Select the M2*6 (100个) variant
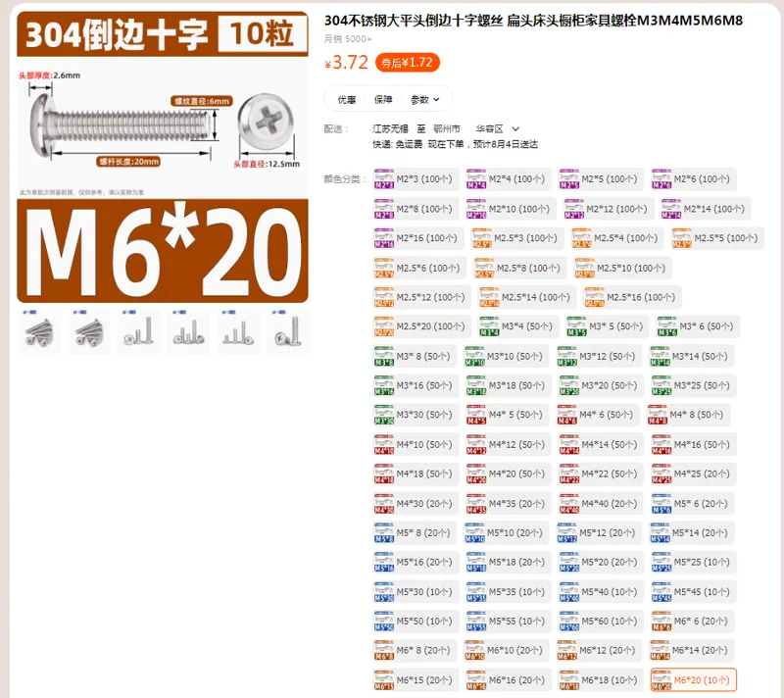This screenshot has height=698, width=784. [x=693, y=179]
